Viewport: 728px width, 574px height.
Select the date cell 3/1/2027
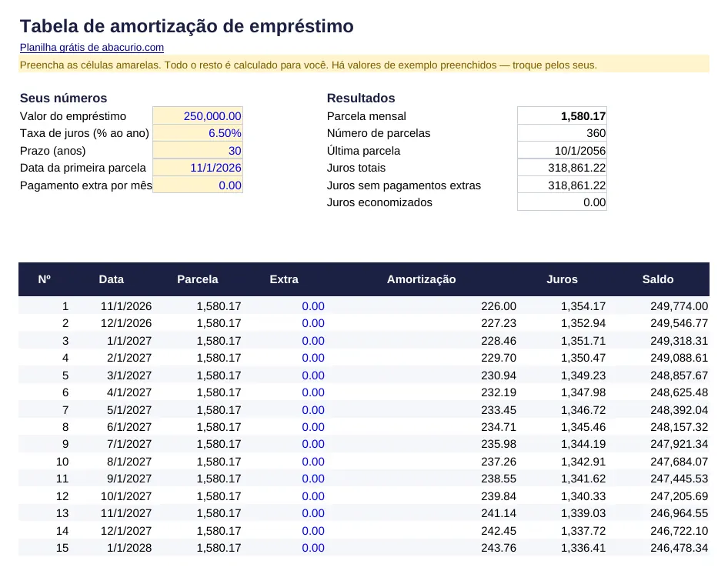[x=129, y=375]
